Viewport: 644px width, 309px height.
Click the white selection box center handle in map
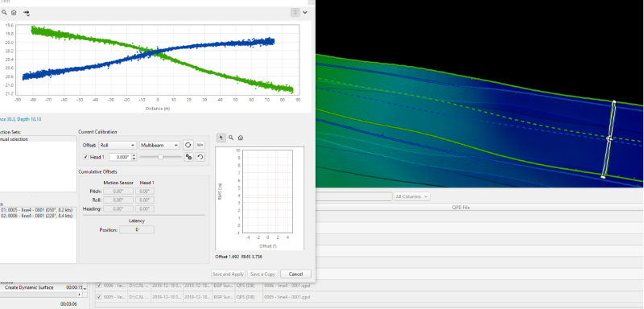609,139
